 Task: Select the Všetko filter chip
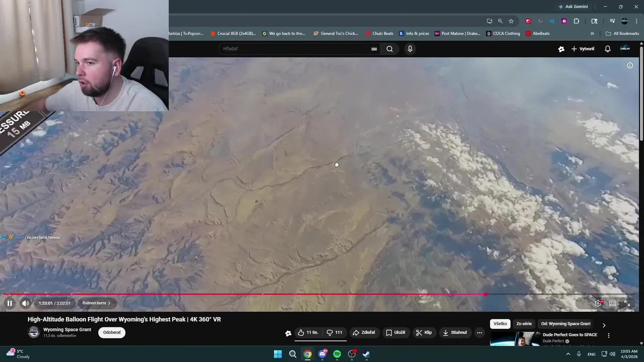point(500,324)
